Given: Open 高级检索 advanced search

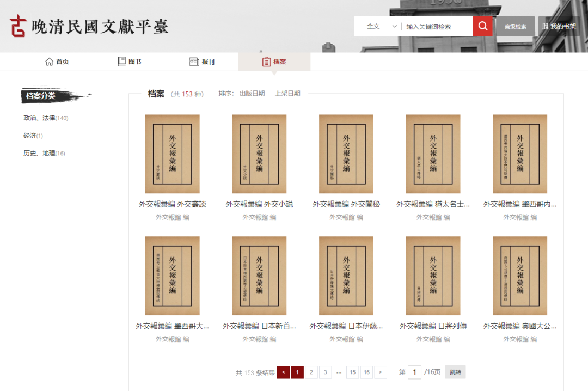Looking at the screenshot, I should pos(515,26).
